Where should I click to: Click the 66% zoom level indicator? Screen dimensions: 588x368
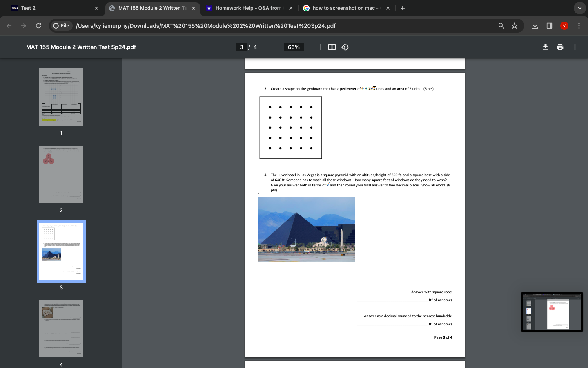(294, 47)
